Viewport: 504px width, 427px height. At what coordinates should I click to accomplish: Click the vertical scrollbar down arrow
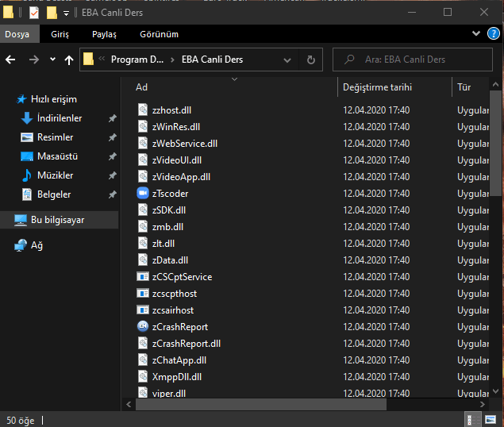pos(495,391)
